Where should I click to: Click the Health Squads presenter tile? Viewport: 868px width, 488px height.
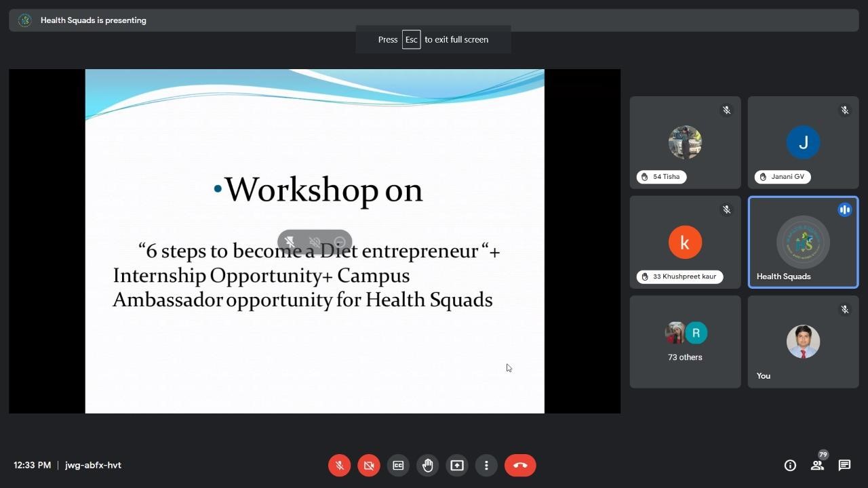(x=803, y=242)
